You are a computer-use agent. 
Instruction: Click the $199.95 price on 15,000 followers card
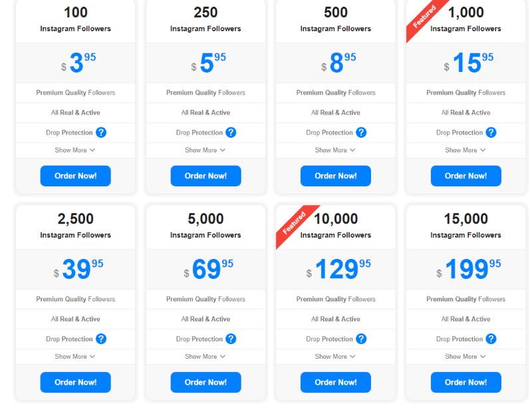tap(469, 269)
